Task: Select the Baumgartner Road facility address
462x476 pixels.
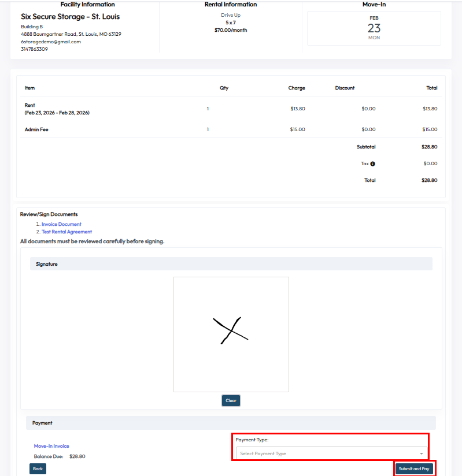Action: tap(71, 34)
